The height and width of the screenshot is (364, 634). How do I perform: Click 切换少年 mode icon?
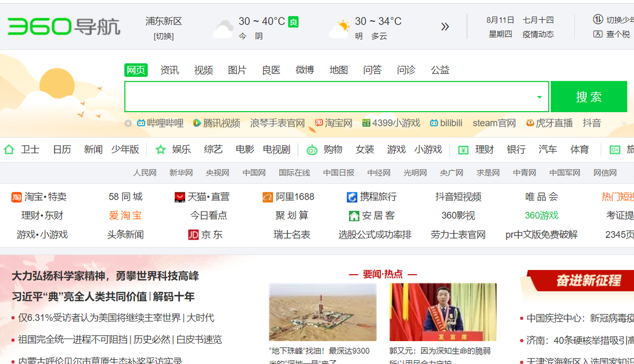tap(598, 19)
